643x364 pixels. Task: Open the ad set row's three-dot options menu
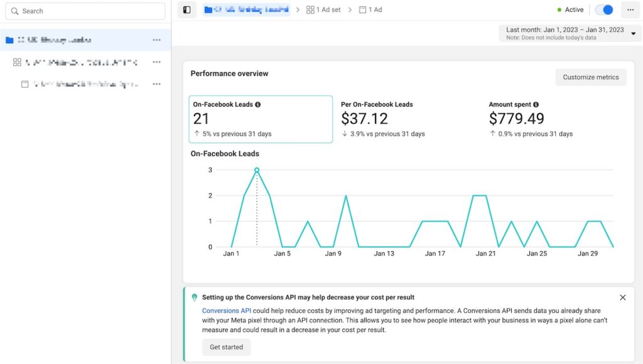tap(156, 62)
